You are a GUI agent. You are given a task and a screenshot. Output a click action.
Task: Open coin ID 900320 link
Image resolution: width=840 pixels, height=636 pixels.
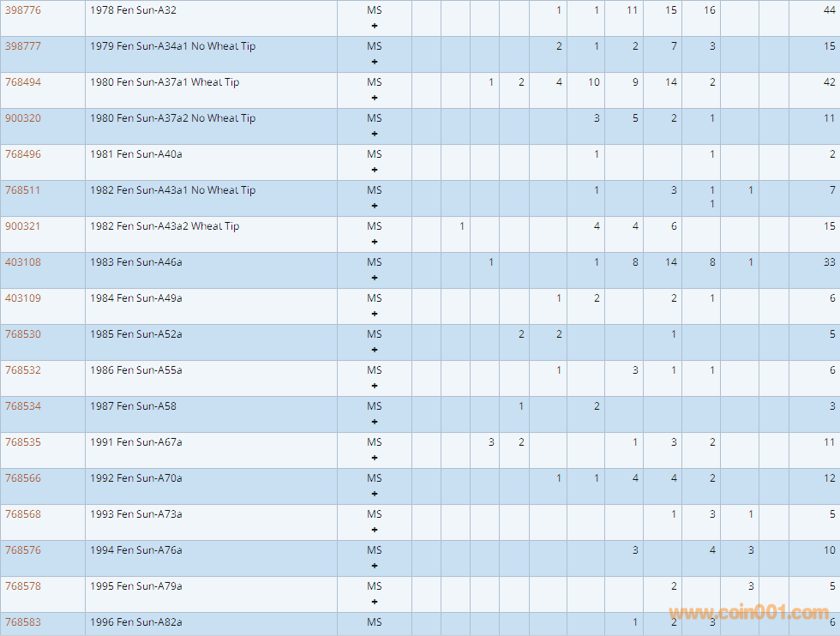point(23,118)
